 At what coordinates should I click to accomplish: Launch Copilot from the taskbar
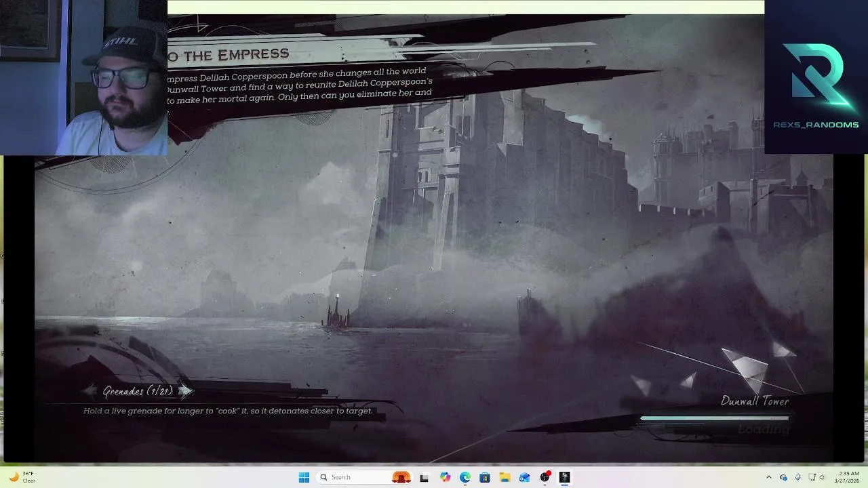point(445,477)
